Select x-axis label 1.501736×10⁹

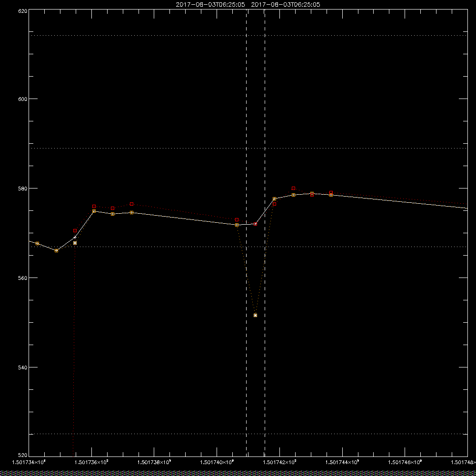91,462
